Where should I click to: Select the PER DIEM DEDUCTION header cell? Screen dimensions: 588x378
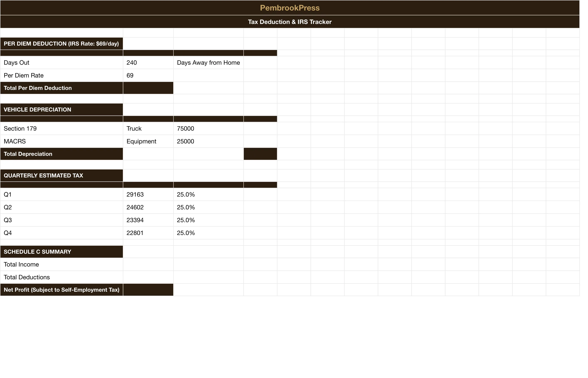click(x=62, y=44)
